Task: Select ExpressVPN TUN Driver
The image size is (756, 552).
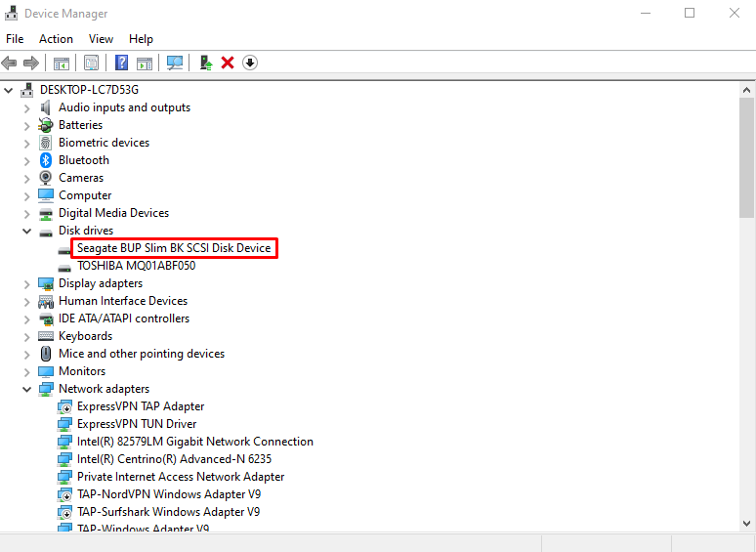Action: pyautogui.click(x=137, y=424)
